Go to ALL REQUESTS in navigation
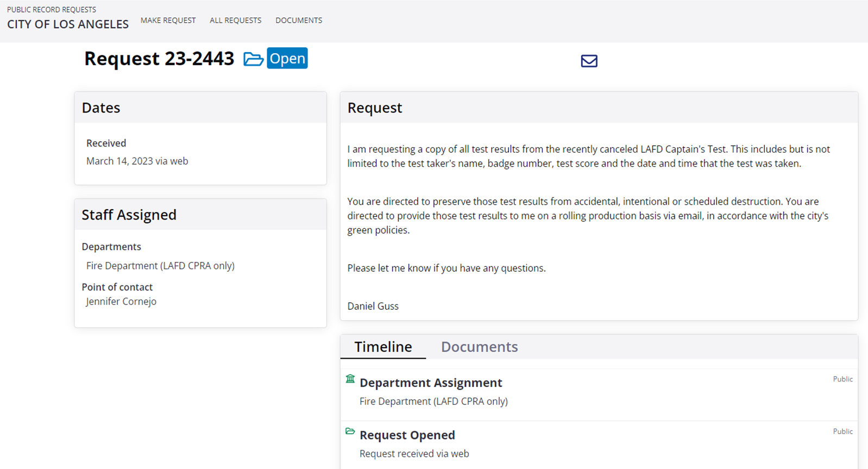Viewport: 868px width, 469px height. (x=236, y=20)
